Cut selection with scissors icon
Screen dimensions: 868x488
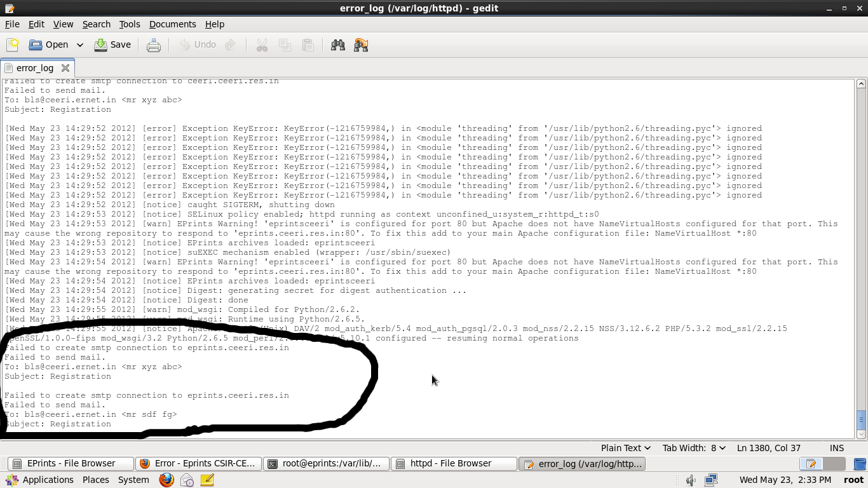pyautogui.click(x=262, y=45)
